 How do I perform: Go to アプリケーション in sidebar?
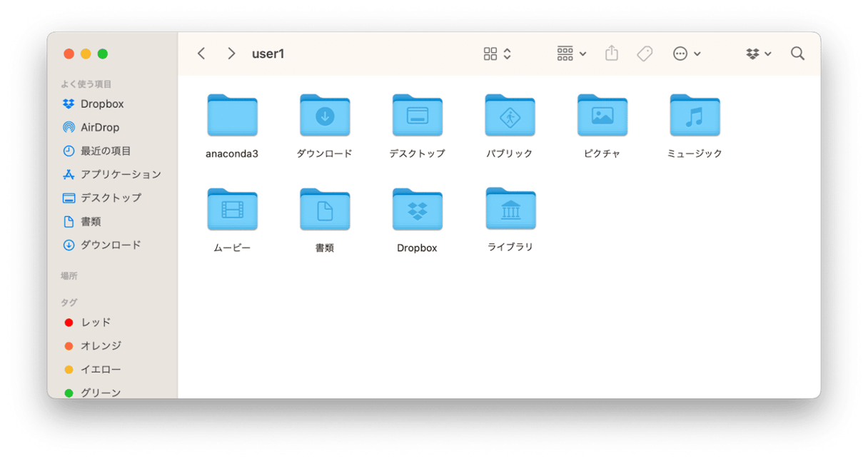click(120, 175)
